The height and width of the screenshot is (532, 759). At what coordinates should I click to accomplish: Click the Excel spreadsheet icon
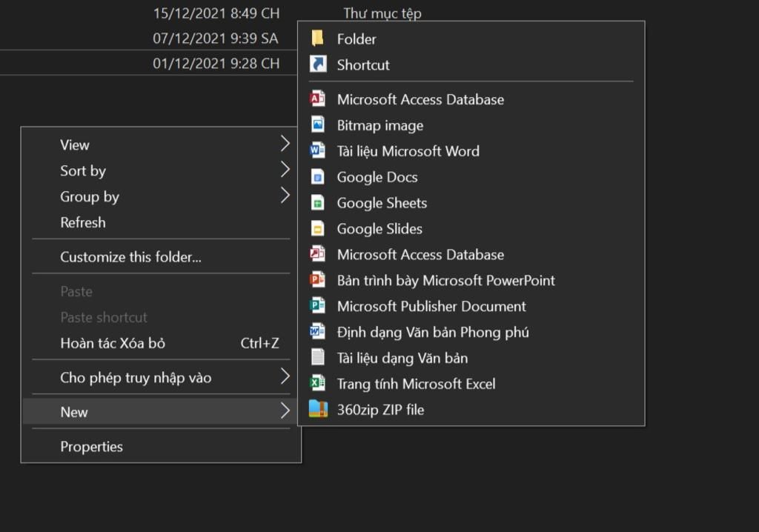click(318, 384)
